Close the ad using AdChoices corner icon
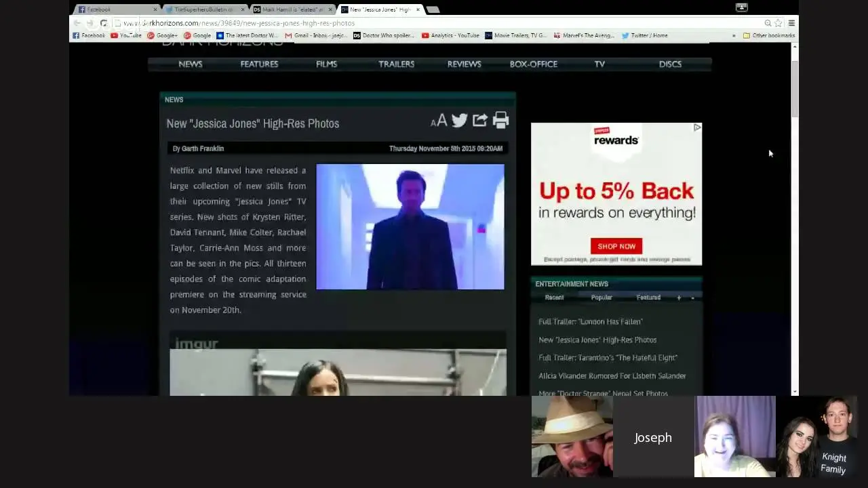This screenshot has height=488, width=868. (x=696, y=127)
